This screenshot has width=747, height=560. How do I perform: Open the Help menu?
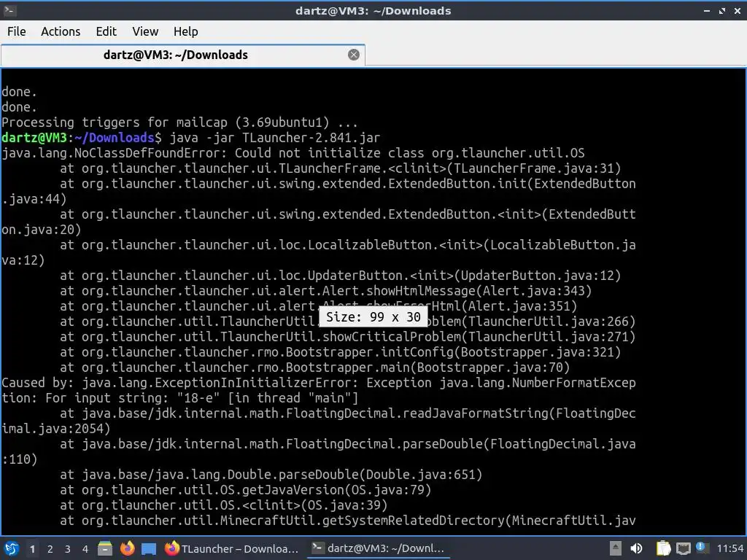(x=185, y=31)
